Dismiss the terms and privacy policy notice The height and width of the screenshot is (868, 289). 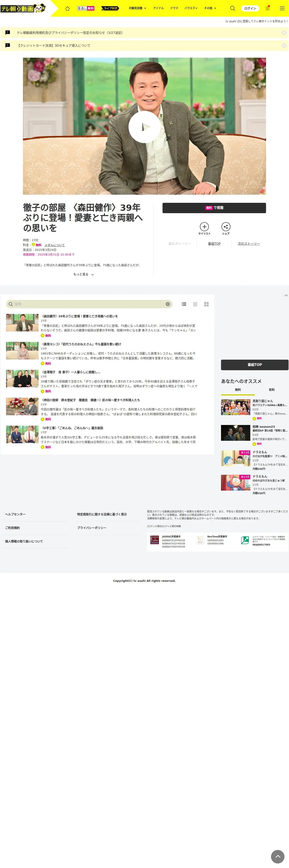(284, 33)
